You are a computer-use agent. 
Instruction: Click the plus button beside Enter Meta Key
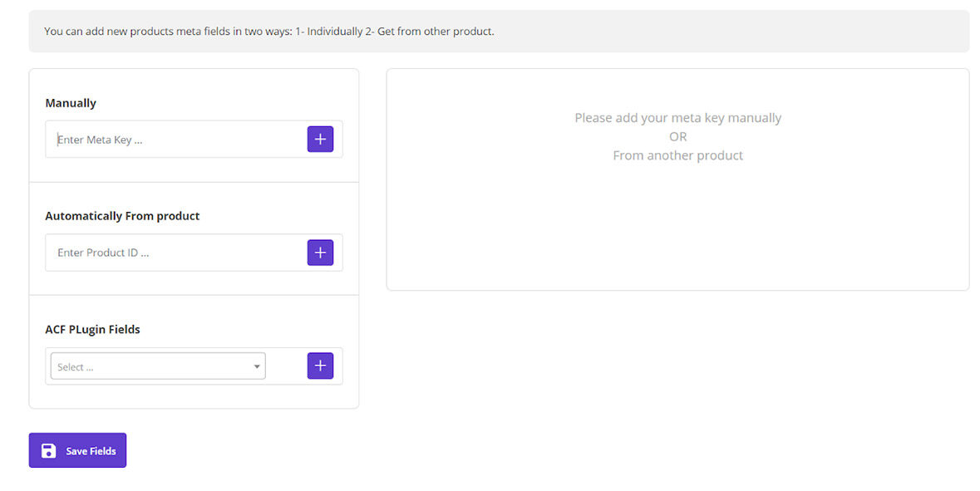coord(320,140)
